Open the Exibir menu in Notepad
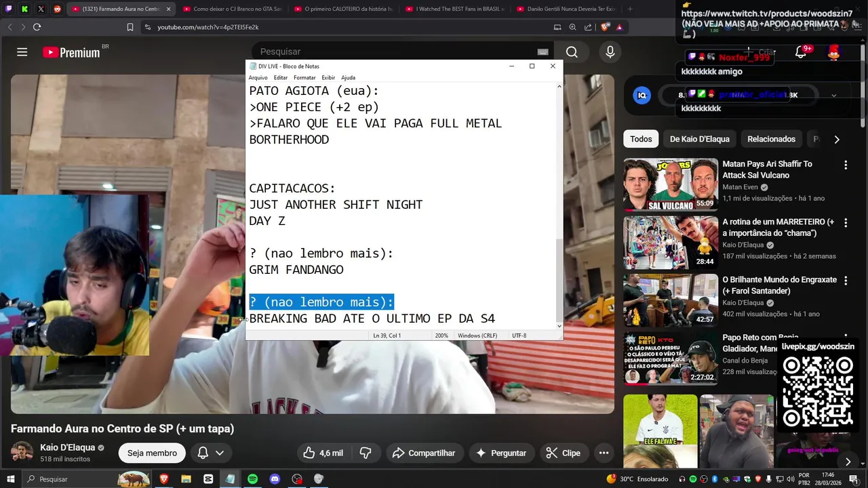 pyautogui.click(x=328, y=77)
